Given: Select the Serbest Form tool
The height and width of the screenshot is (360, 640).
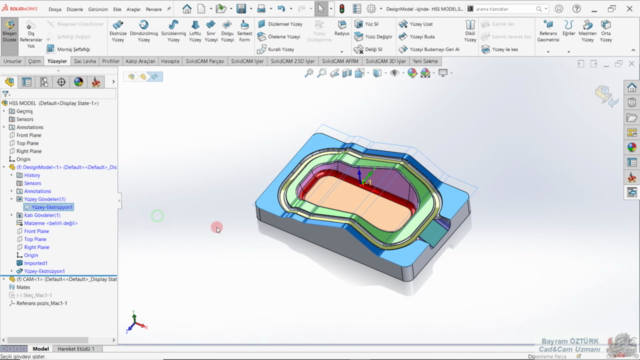Looking at the screenshot, I should click(244, 32).
